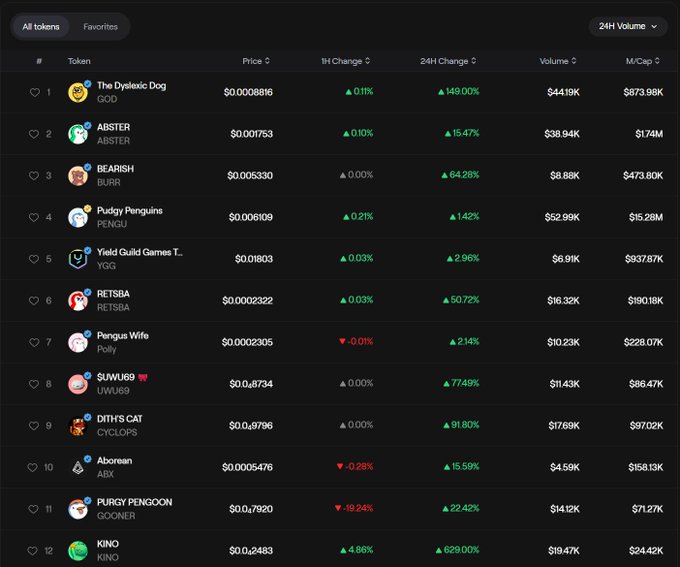Open the PURGY PENGOON token name
The image size is (680, 567).
(134, 502)
